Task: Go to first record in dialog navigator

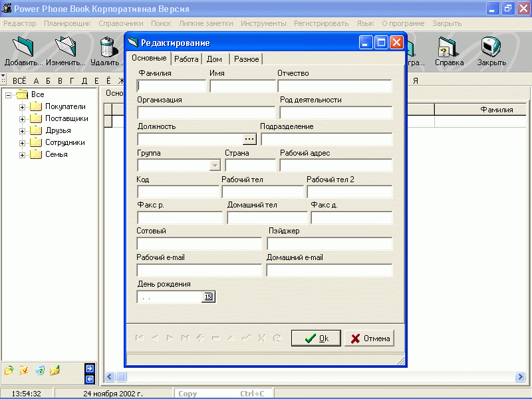Action: pyautogui.click(x=140, y=338)
